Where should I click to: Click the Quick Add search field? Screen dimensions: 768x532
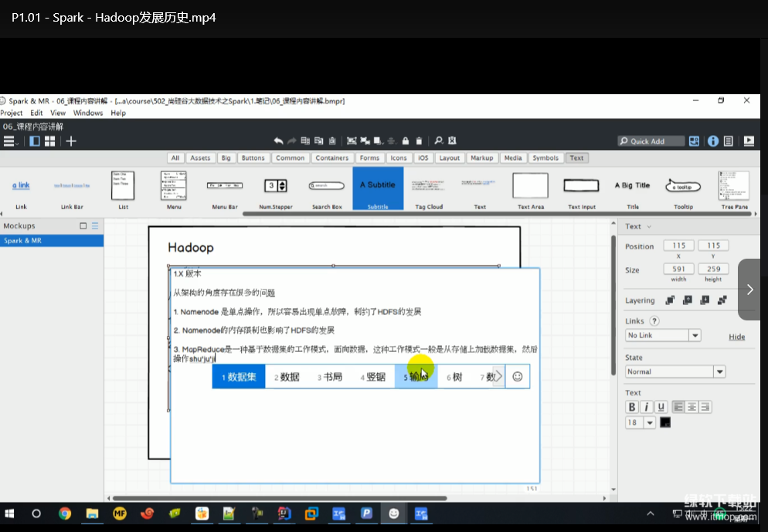click(x=651, y=141)
